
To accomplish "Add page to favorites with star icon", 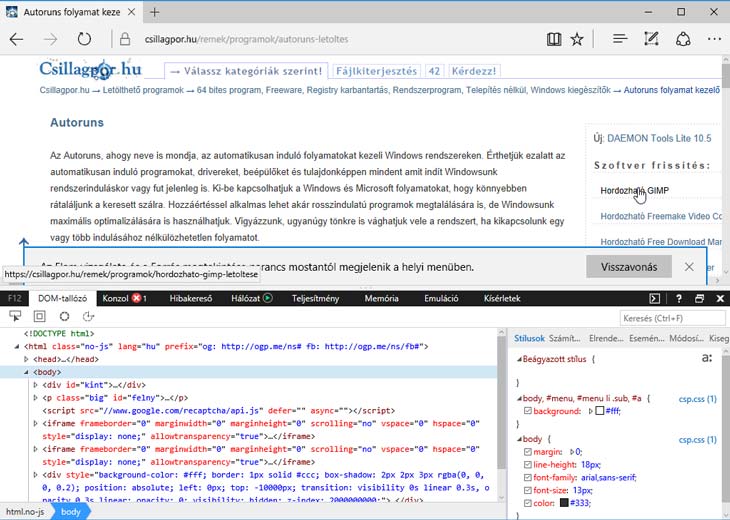I will click(577, 40).
